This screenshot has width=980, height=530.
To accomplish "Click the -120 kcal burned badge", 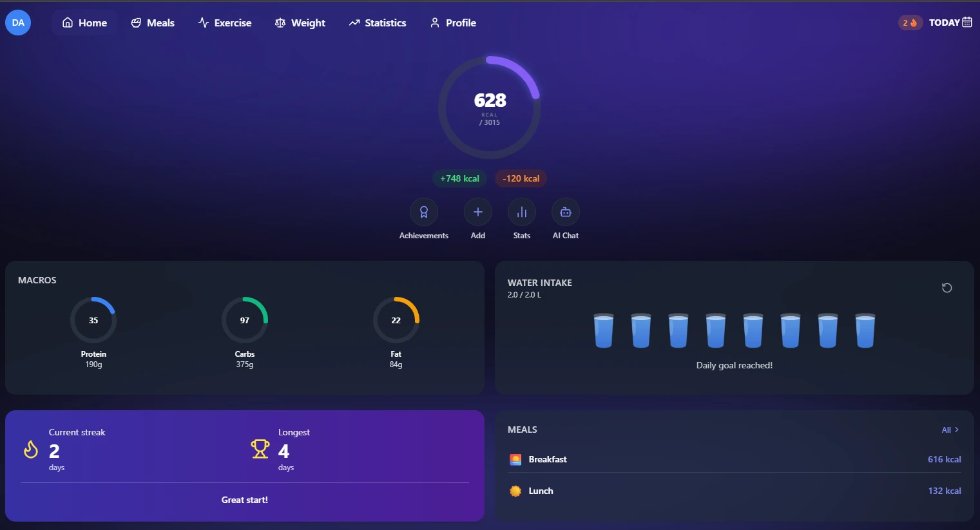I will click(x=521, y=178).
